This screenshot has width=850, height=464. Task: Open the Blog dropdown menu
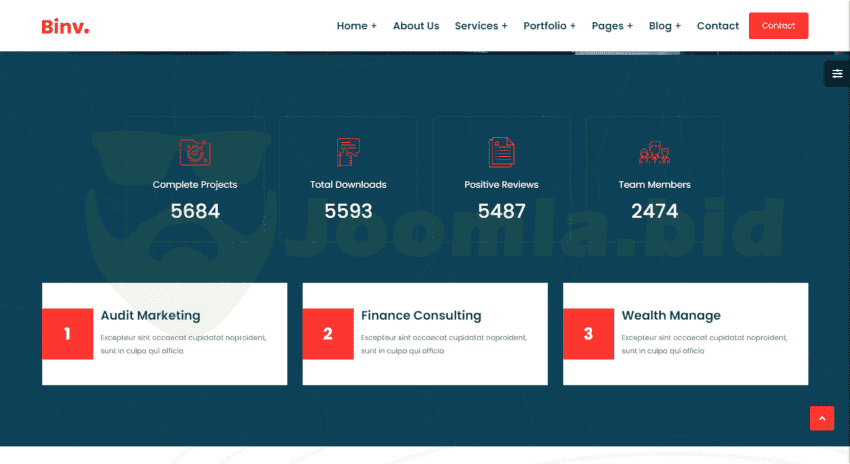pyautogui.click(x=664, y=26)
